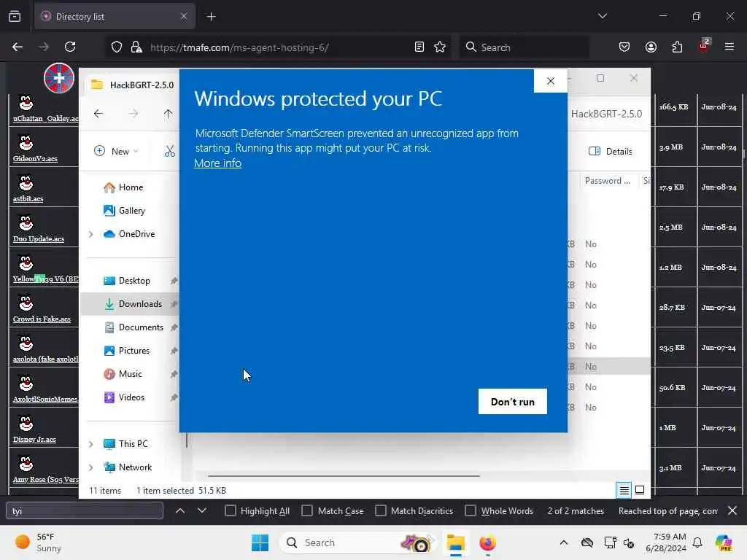
Task: Click the site padlock icon
Action: tap(136, 47)
